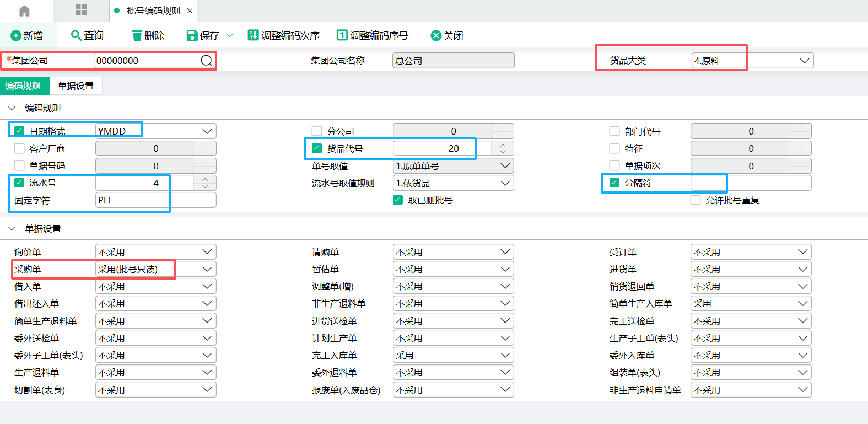Click the 新增 (add new) toolbar icon

pyautogui.click(x=16, y=36)
